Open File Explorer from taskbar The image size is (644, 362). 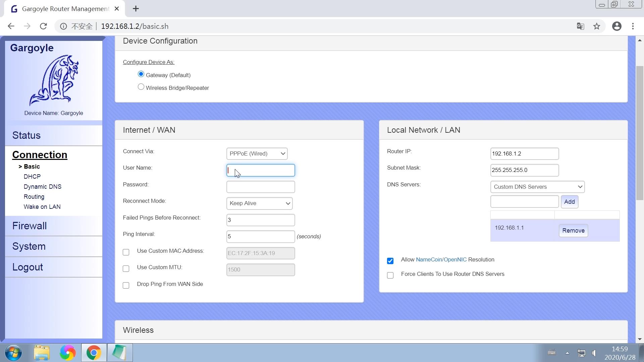pyautogui.click(x=42, y=353)
